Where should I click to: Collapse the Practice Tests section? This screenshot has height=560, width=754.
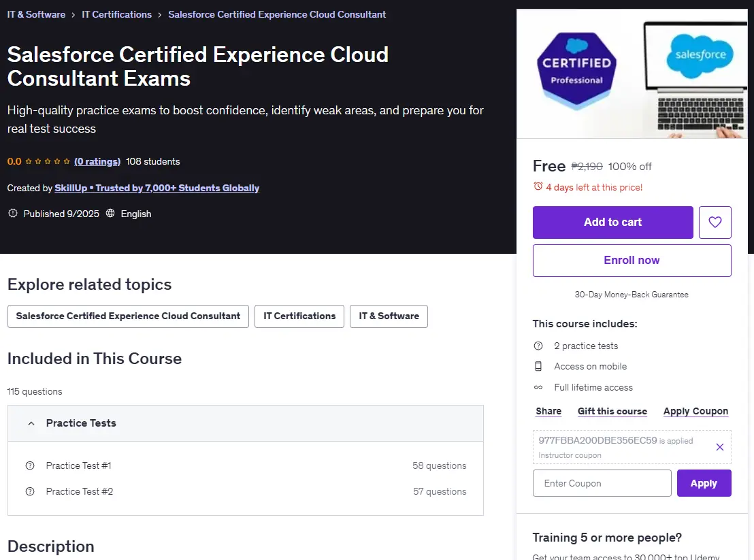(x=245, y=423)
